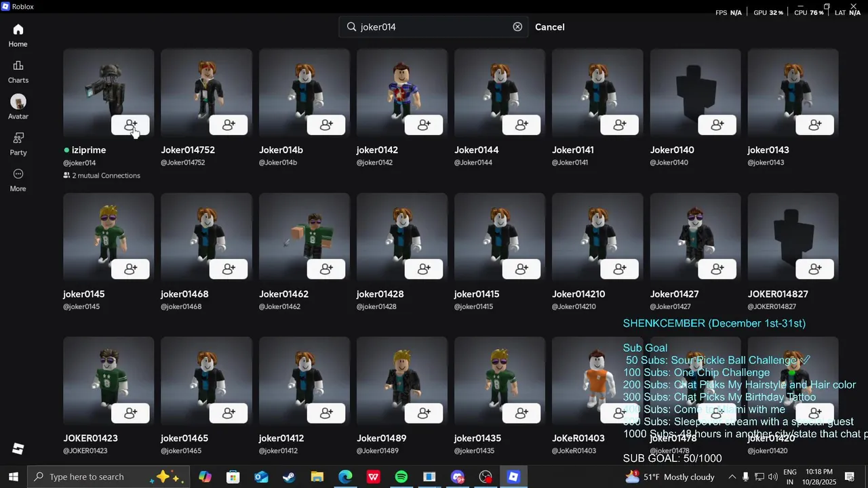This screenshot has width=868, height=488.
Task: Add JOKER014827 as a connection
Action: pos(814,270)
